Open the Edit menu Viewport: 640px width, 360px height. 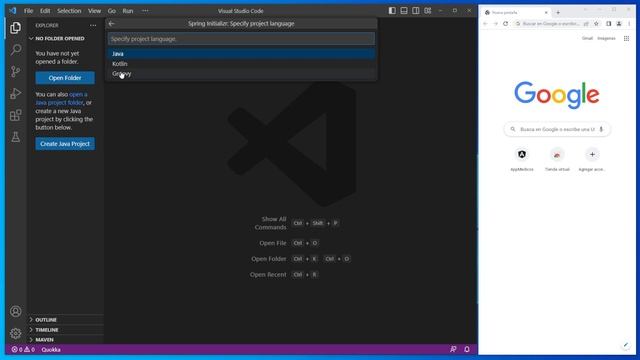[x=45, y=11]
